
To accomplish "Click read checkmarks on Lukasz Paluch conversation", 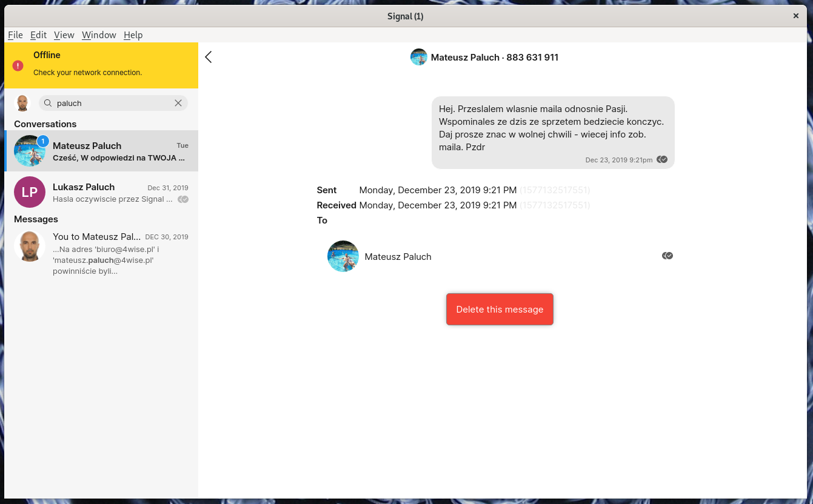I will 183,199.
